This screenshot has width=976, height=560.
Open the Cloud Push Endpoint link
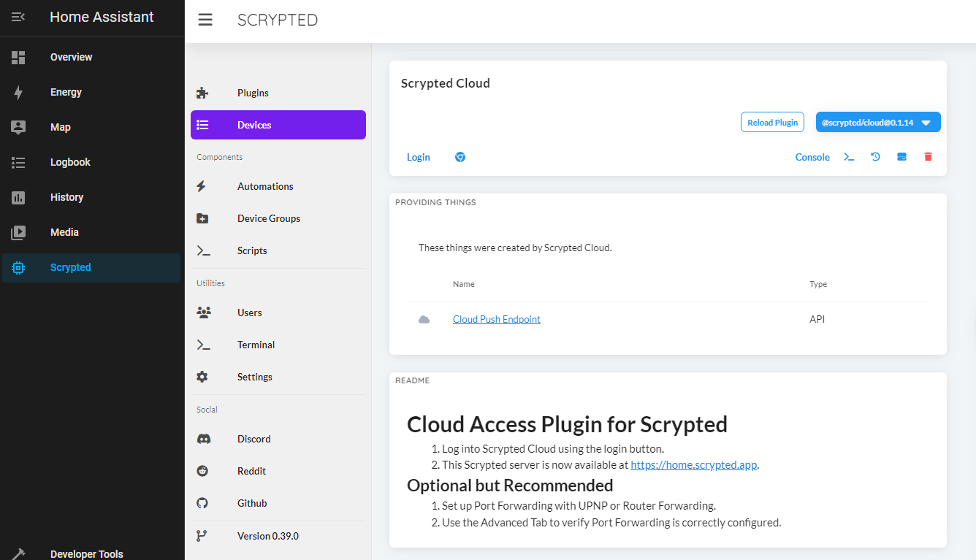pos(497,319)
